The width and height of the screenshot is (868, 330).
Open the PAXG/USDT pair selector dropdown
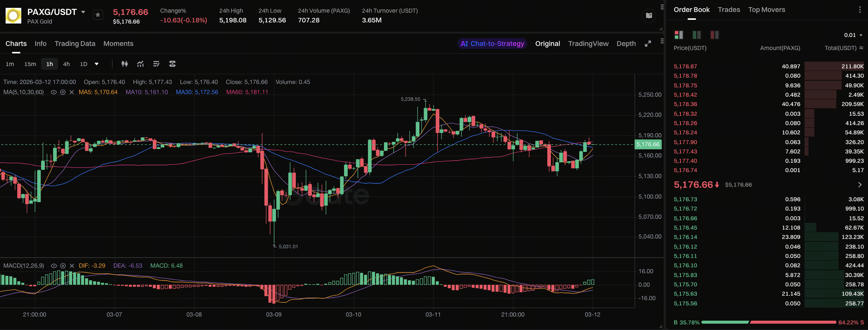tap(83, 12)
